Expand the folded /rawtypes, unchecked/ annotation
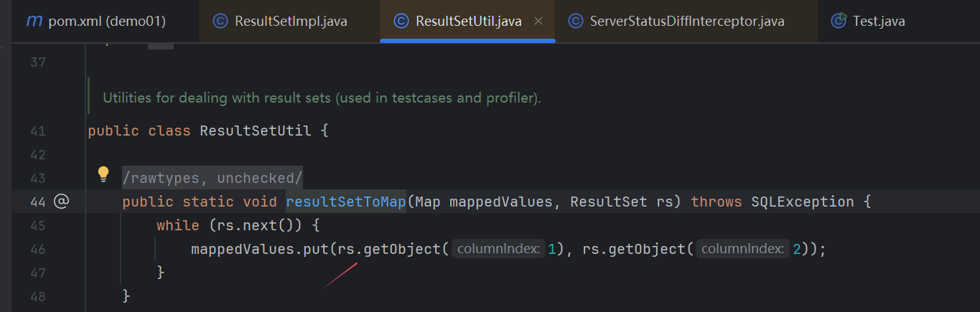 [x=212, y=178]
